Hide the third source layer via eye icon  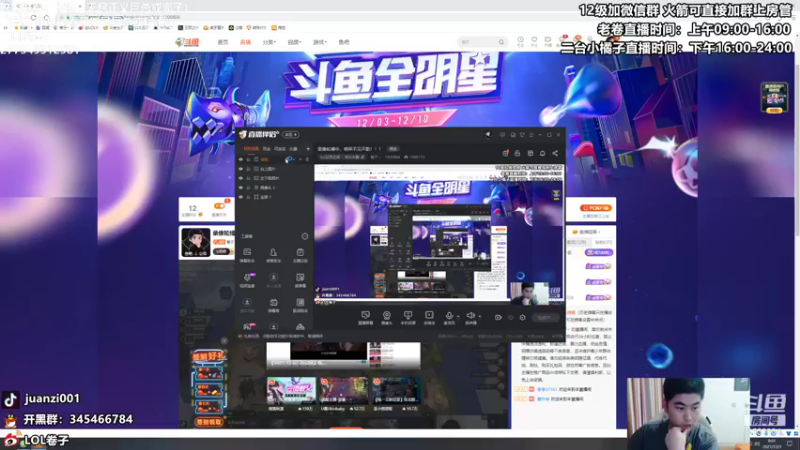(241, 178)
